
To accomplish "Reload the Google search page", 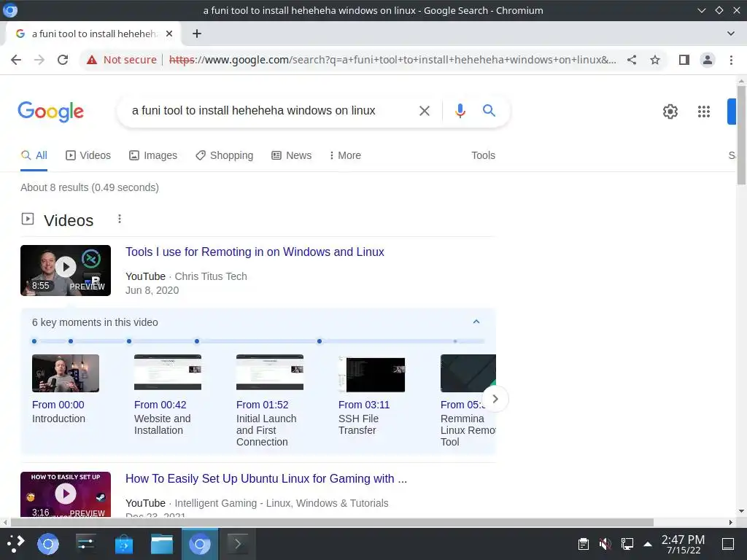I will tap(63, 60).
